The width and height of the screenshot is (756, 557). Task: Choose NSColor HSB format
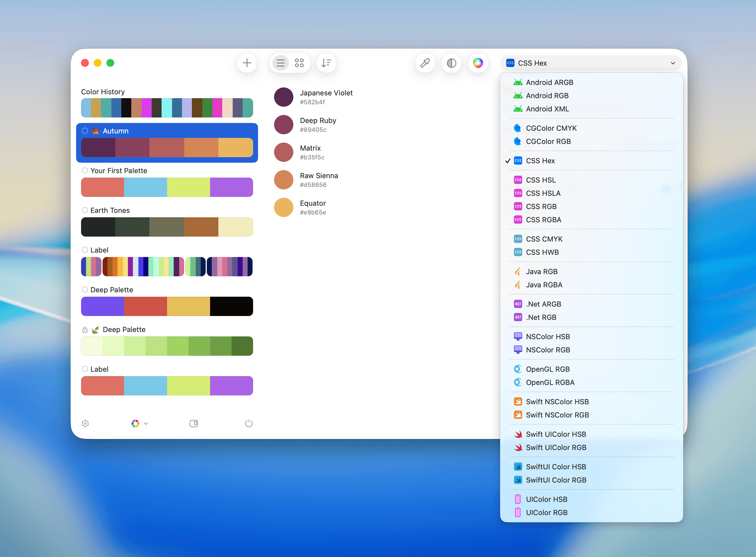[x=591, y=336]
